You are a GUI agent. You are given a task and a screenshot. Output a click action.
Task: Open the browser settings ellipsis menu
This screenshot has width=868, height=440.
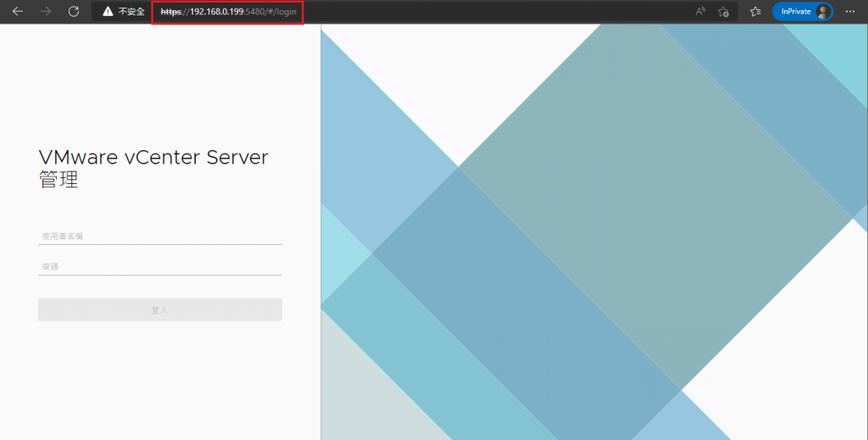coord(849,12)
